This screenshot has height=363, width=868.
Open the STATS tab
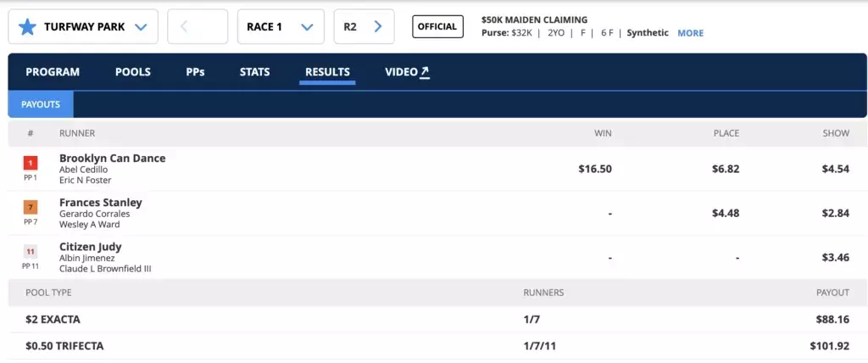tap(254, 72)
